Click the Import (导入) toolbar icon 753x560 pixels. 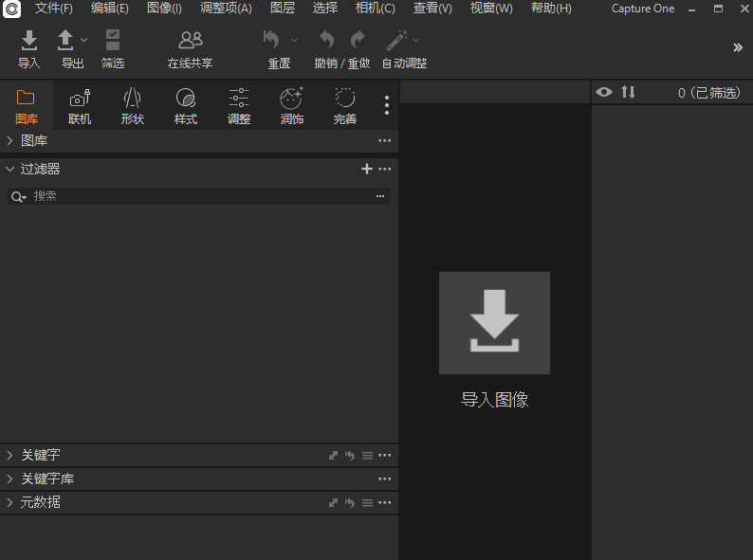click(x=29, y=41)
